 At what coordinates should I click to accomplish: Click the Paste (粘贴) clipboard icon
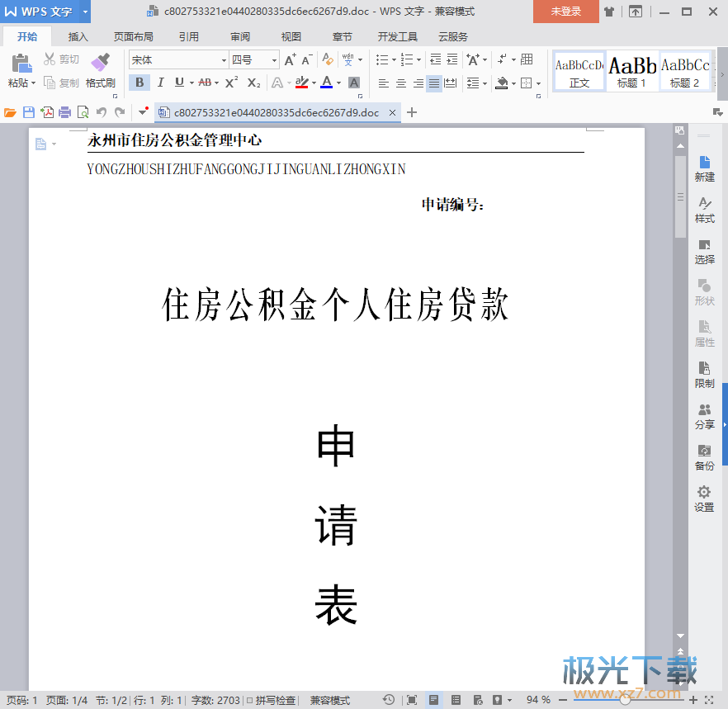[x=21, y=64]
